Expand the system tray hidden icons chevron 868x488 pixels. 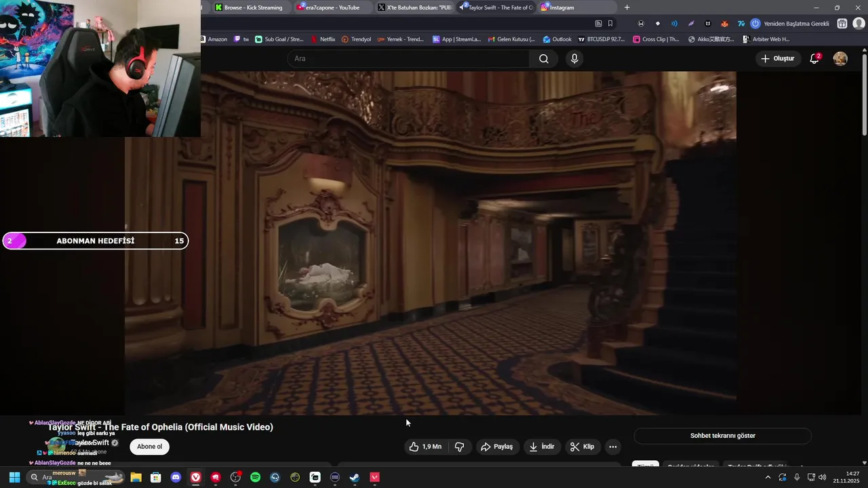point(768,477)
